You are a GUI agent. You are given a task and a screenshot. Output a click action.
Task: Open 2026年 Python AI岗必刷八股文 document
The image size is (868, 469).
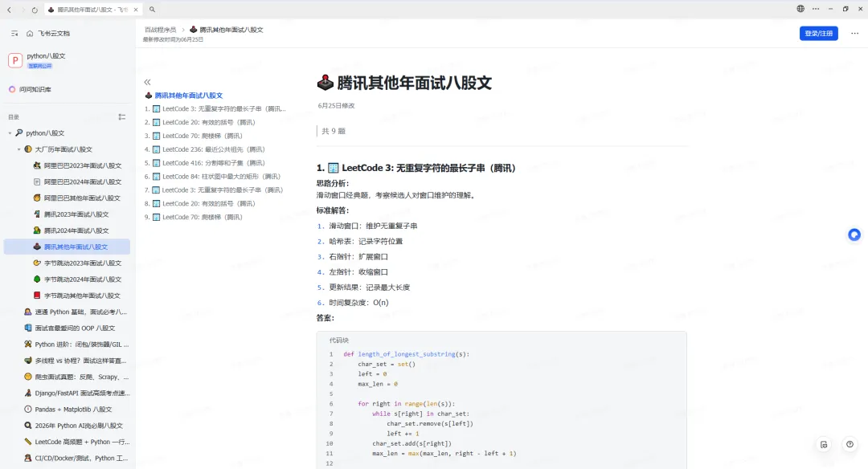(79, 426)
